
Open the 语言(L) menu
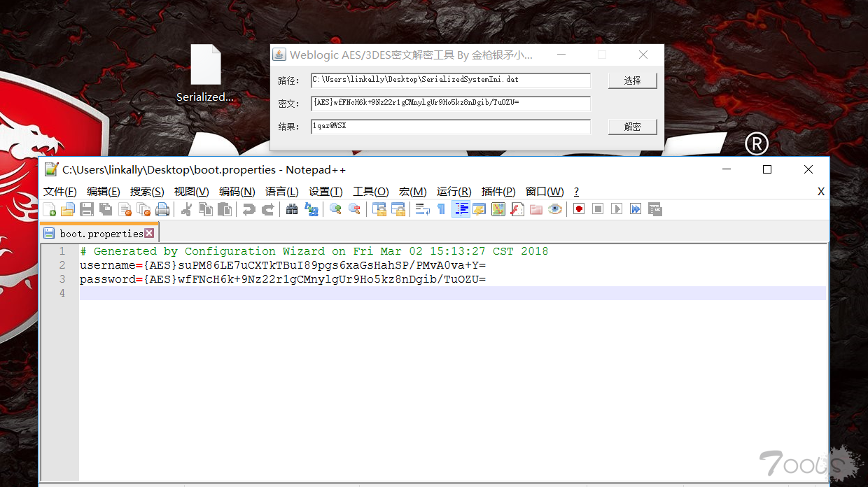pyautogui.click(x=282, y=192)
